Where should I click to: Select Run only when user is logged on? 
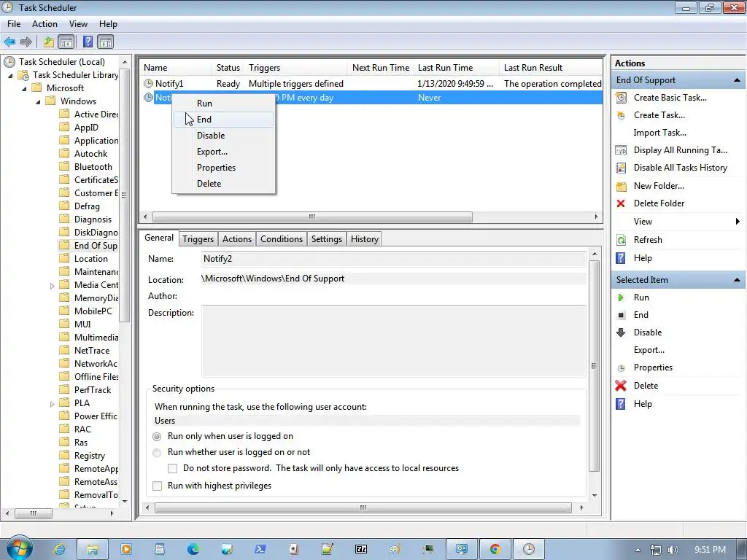(157, 437)
